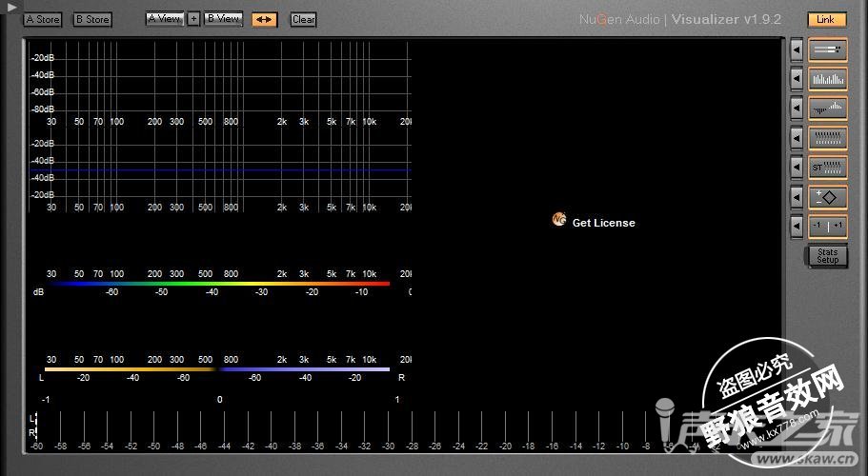Click the play triangle in the top-left corner
Viewport: 868px width, 476px height.
(11, 8)
